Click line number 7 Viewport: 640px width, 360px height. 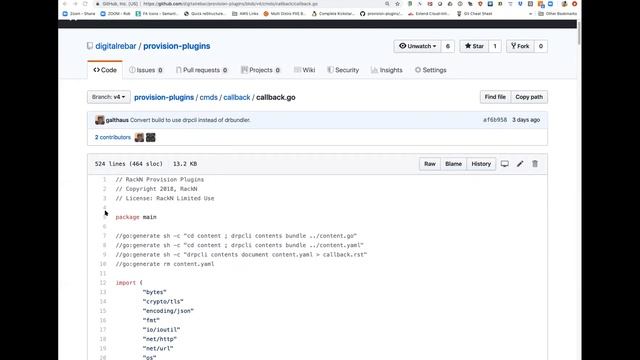(x=104, y=236)
